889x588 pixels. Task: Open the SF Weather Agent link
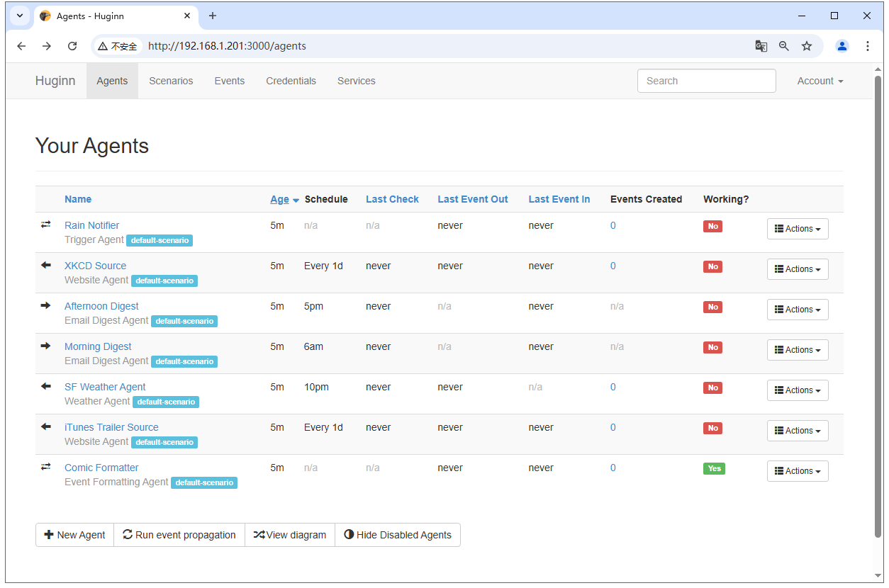105,387
